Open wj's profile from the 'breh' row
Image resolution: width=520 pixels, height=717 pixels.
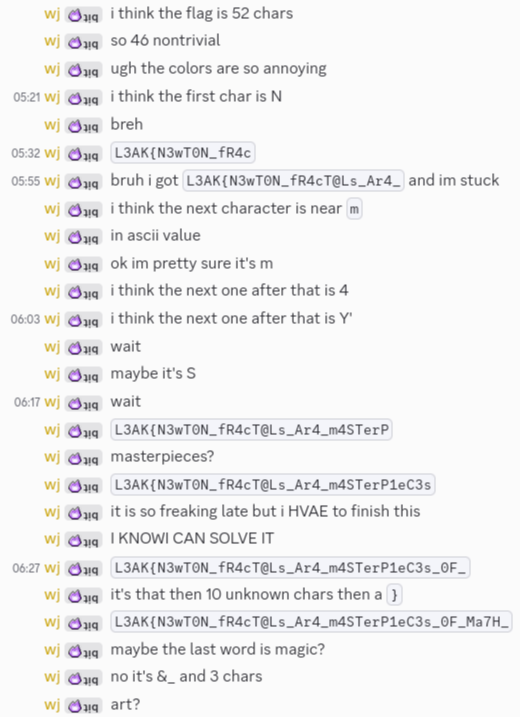pos(52,124)
